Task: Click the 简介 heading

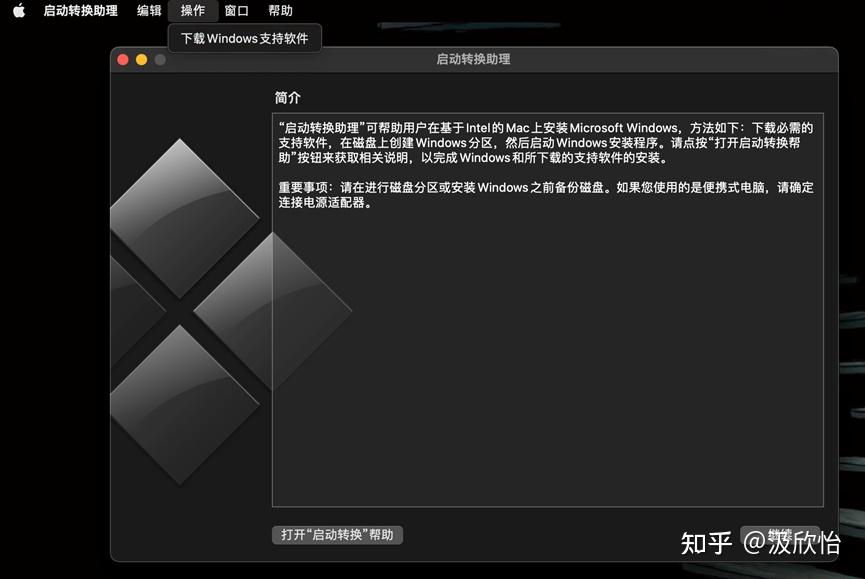Action: coord(287,98)
